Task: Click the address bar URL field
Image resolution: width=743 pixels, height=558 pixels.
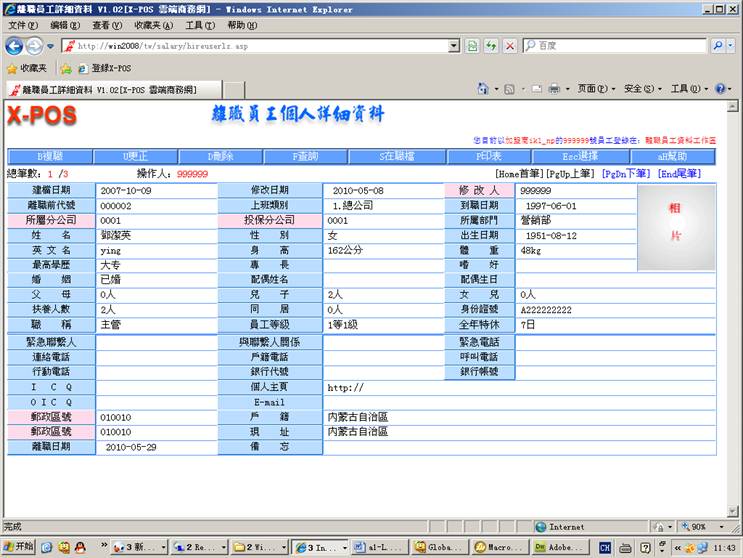Action: [260, 46]
